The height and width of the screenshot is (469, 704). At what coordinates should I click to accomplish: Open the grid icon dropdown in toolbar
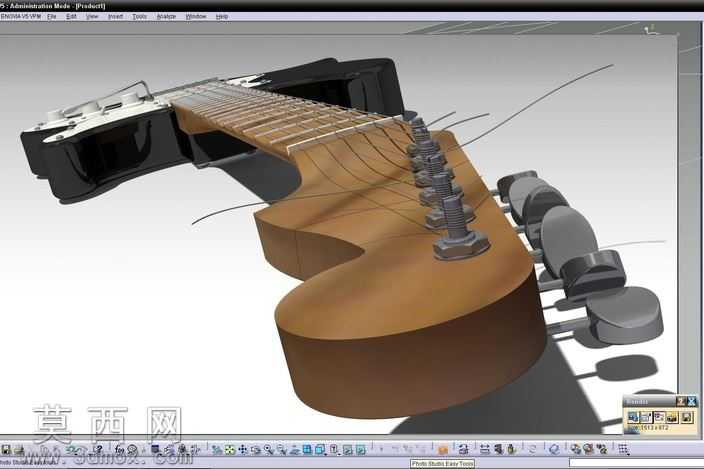[x=623, y=449]
